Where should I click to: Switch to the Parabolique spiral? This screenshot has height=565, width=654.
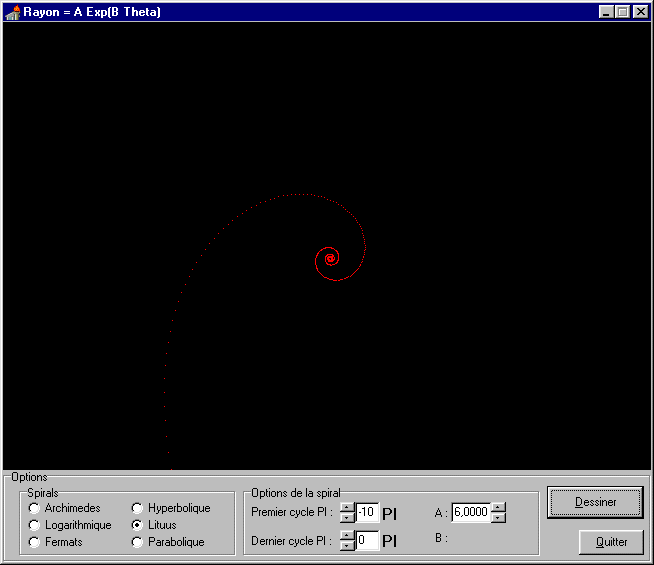point(138,542)
